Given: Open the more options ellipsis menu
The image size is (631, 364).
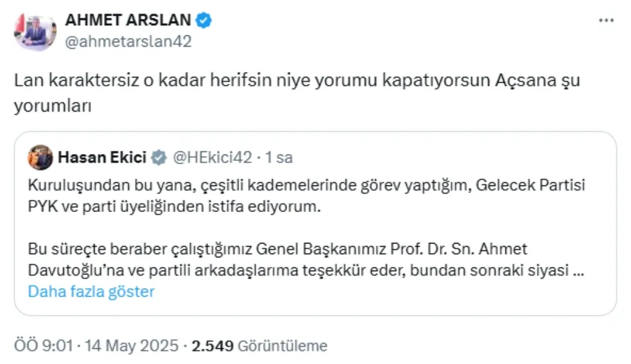Looking at the screenshot, I should (x=606, y=21).
